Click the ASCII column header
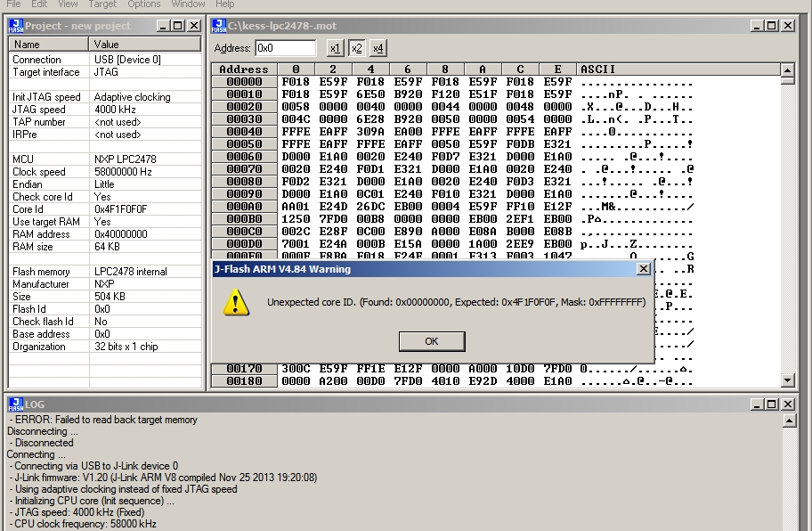The width and height of the screenshot is (812, 531). click(x=678, y=69)
